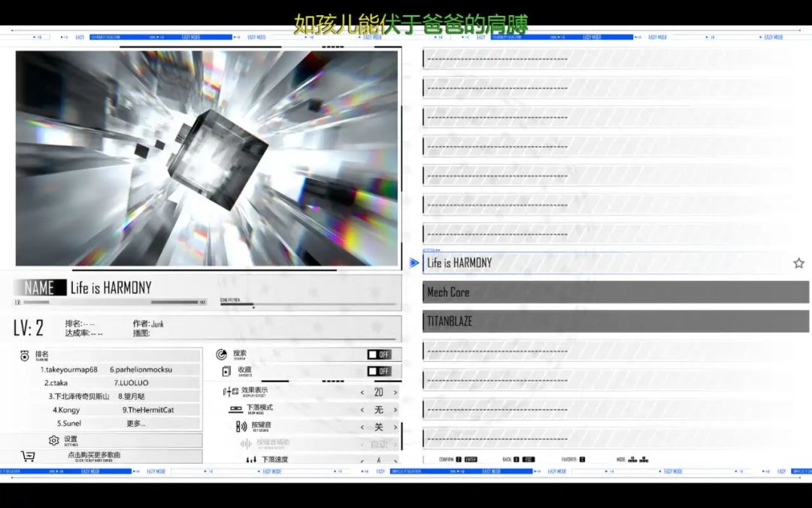
Task: Decrease display effect value with left arrow
Action: click(x=362, y=393)
